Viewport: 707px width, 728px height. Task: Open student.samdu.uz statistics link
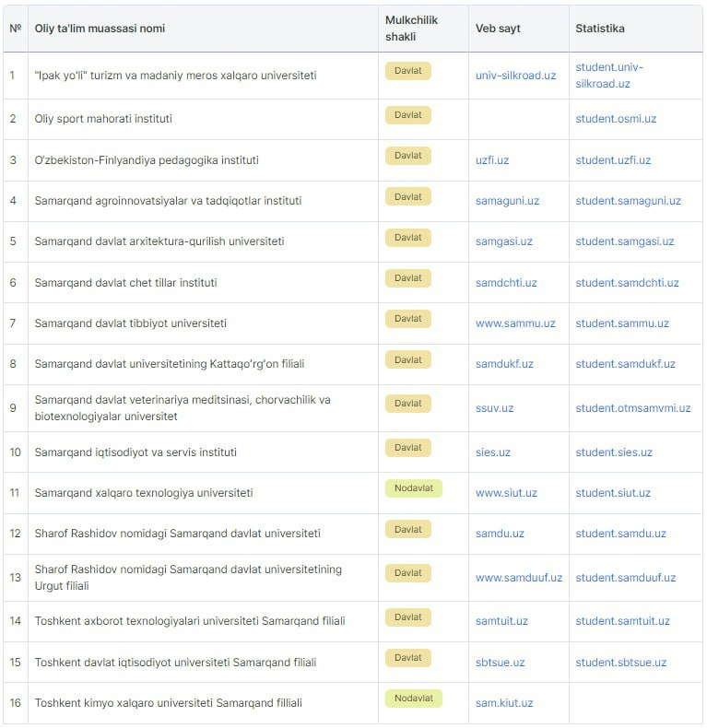click(620, 534)
